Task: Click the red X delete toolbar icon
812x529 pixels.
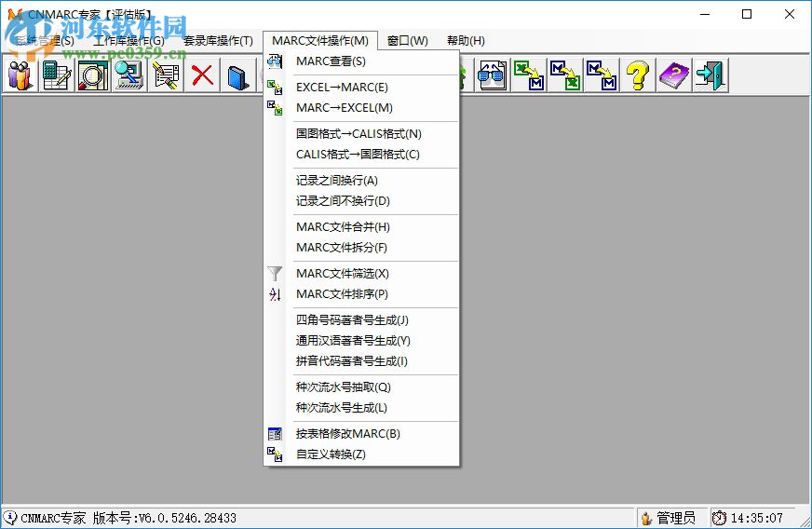Action: point(202,75)
